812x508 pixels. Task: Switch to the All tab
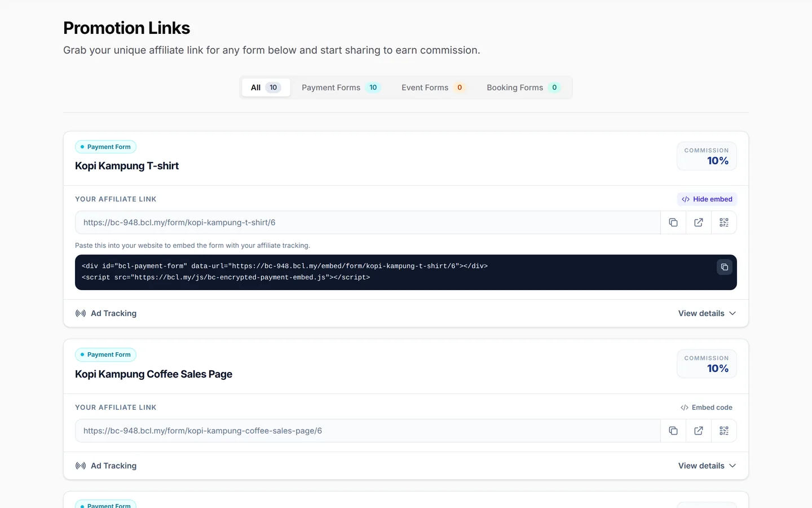[266, 87]
